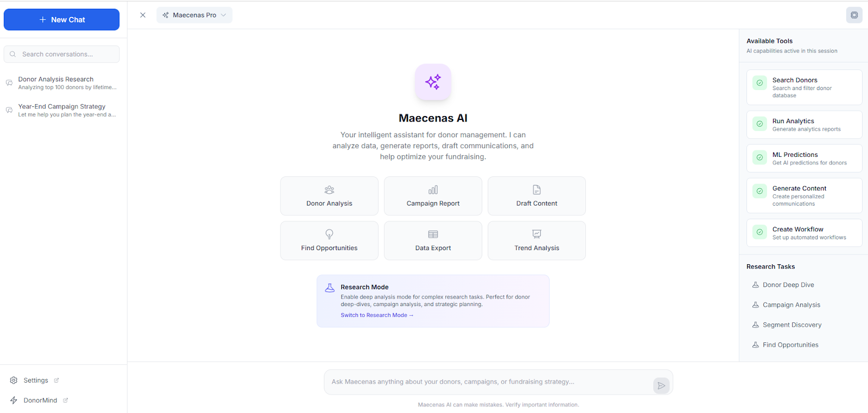
Task: Click the sparkle icon in Maecenas Pro selector
Action: click(x=165, y=15)
